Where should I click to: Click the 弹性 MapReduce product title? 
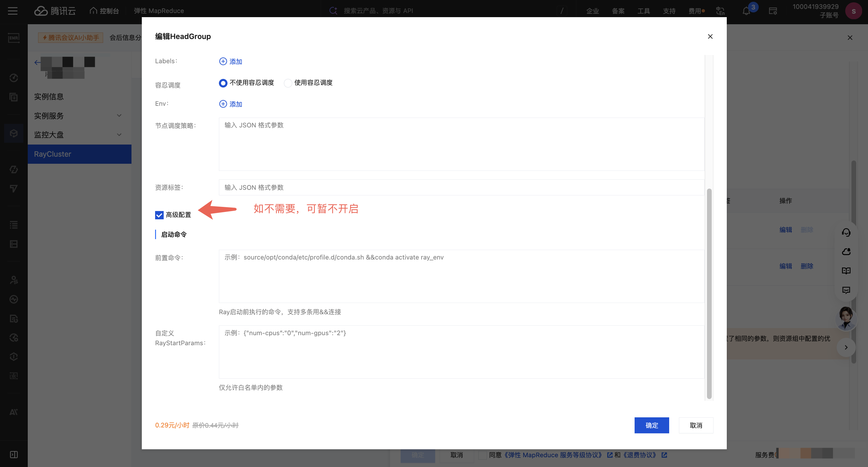coord(159,11)
